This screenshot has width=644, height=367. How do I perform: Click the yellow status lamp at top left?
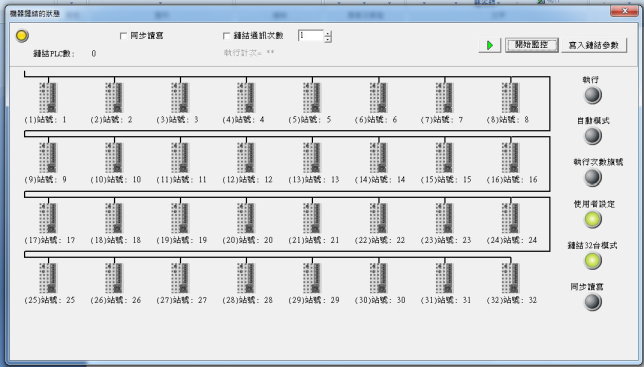pos(22,36)
